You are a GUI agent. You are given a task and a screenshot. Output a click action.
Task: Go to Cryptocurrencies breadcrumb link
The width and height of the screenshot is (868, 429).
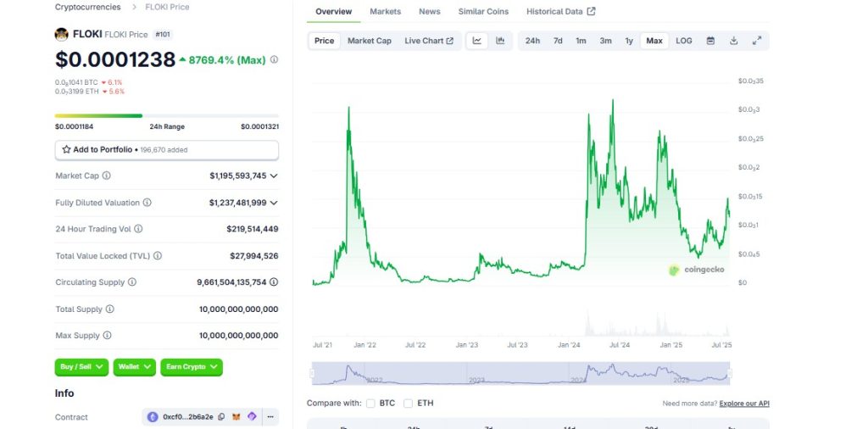tap(87, 7)
